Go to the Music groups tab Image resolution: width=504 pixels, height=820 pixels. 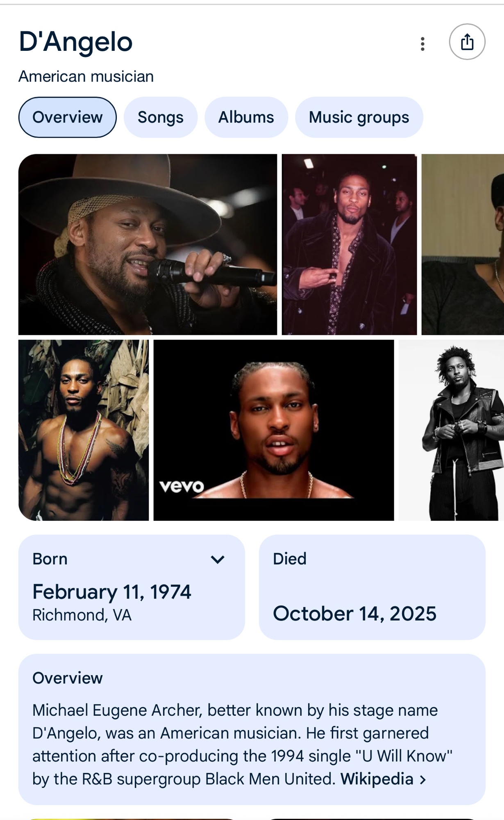[x=359, y=117]
